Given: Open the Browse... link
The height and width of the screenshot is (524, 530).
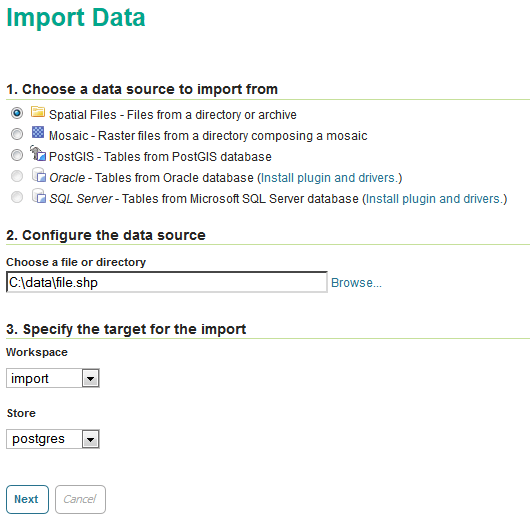Looking at the screenshot, I should (356, 283).
